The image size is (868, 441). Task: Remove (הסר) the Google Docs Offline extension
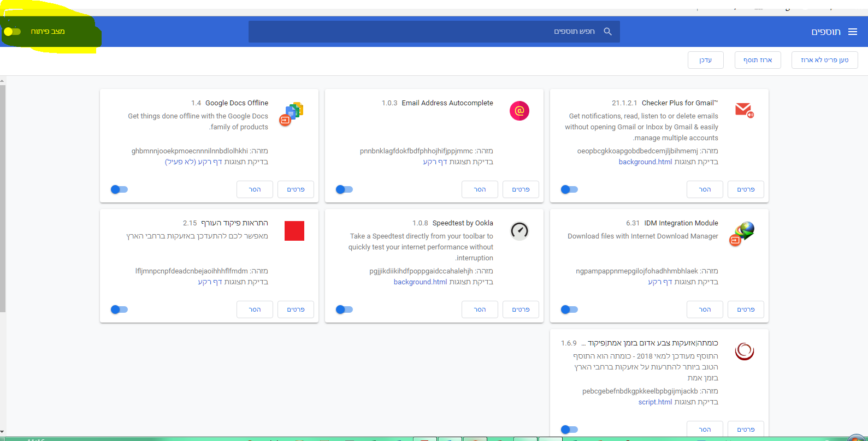click(255, 189)
